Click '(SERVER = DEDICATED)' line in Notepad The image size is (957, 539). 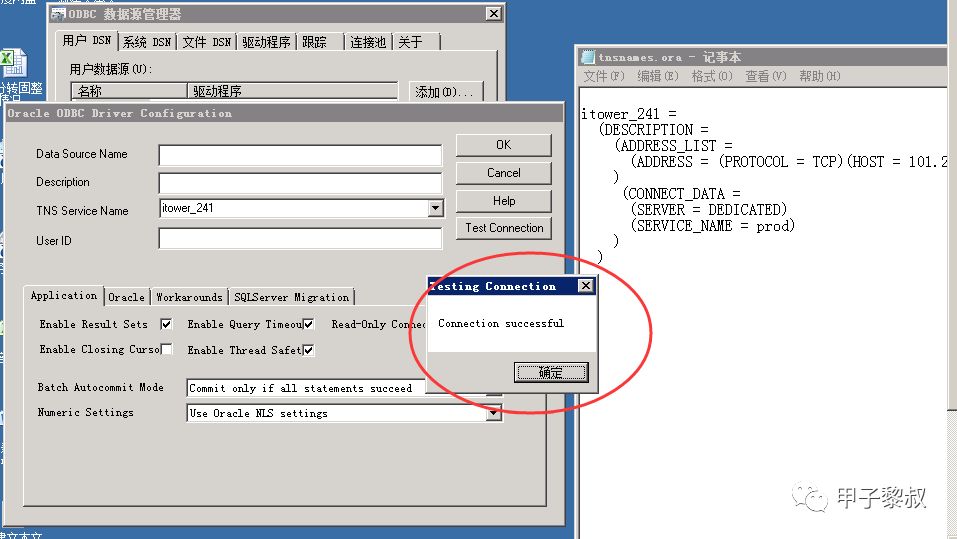709,210
